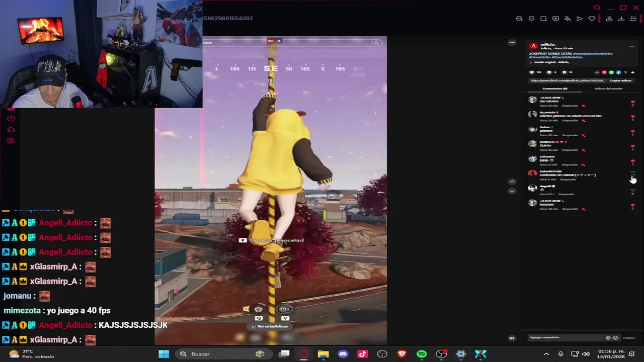Go to next video with down chevron
This screenshot has width=644, height=362.
(x=512, y=191)
